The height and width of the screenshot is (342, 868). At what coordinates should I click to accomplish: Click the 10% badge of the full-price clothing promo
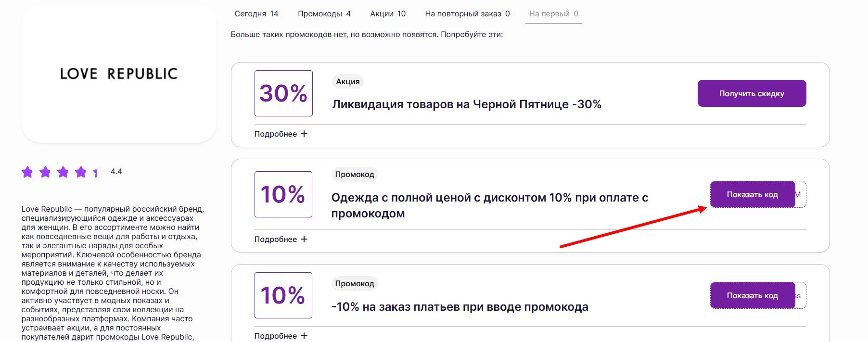click(283, 194)
